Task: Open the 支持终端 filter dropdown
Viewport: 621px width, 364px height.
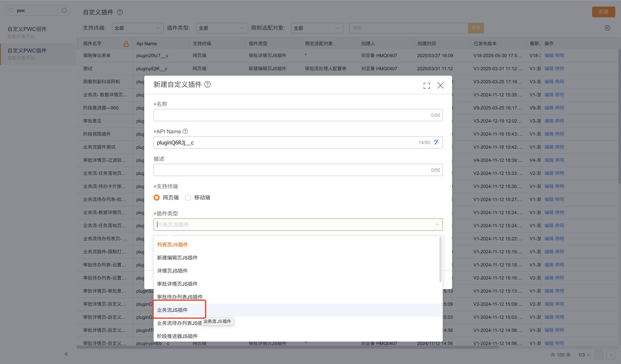Action: tap(138, 28)
